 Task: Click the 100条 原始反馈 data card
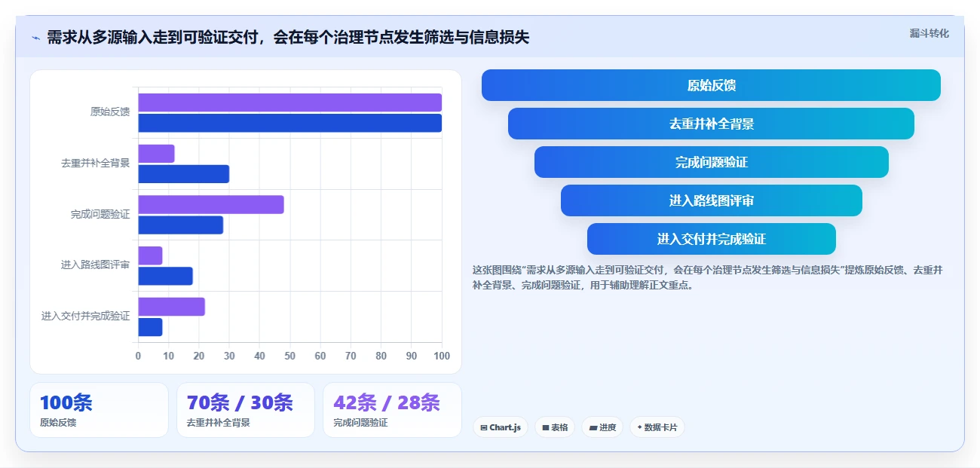(x=99, y=410)
